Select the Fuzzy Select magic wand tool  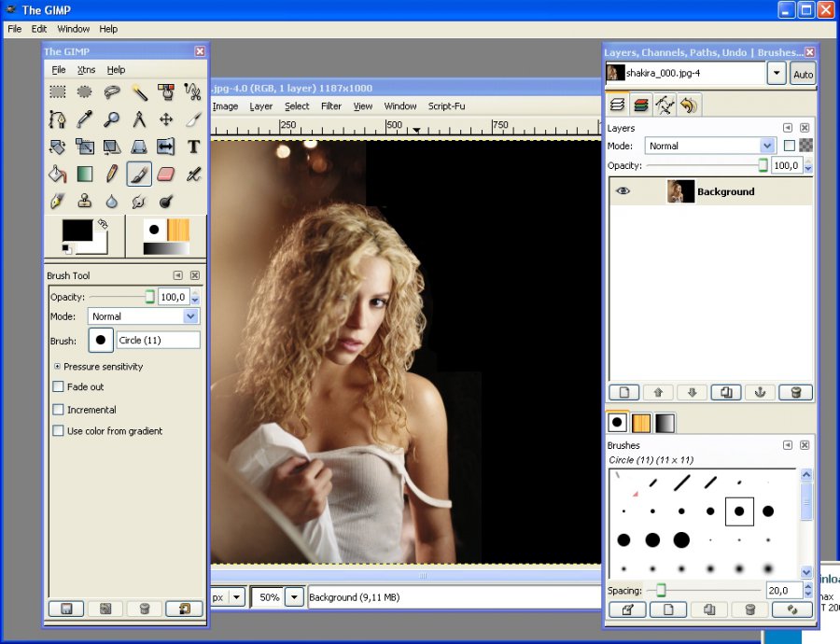[x=139, y=92]
